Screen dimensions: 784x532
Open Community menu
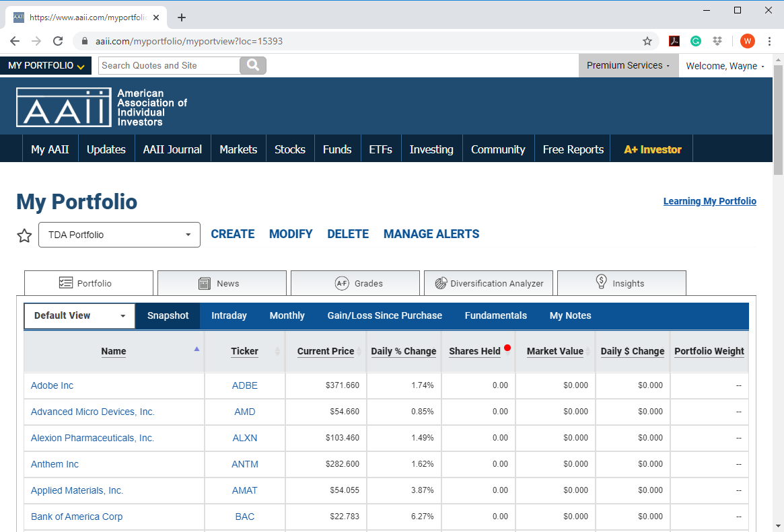[x=498, y=149]
